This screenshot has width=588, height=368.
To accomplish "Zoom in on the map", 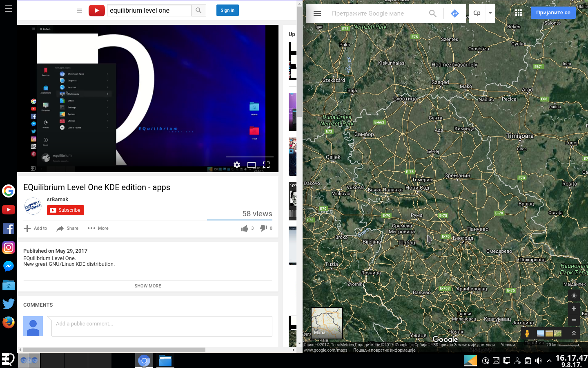I will pyautogui.click(x=574, y=309).
